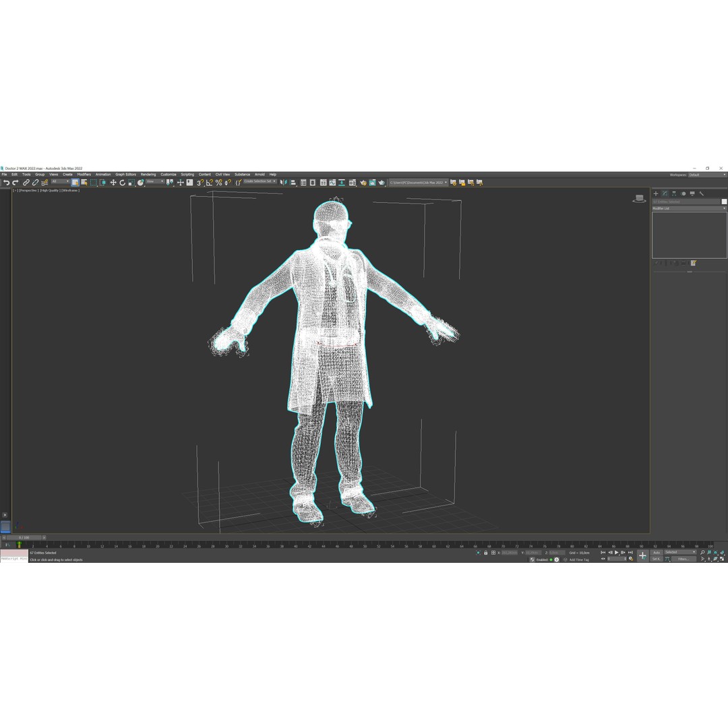Click the Set K. button
This screenshot has width=728, height=728.
pyautogui.click(x=657, y=559)
